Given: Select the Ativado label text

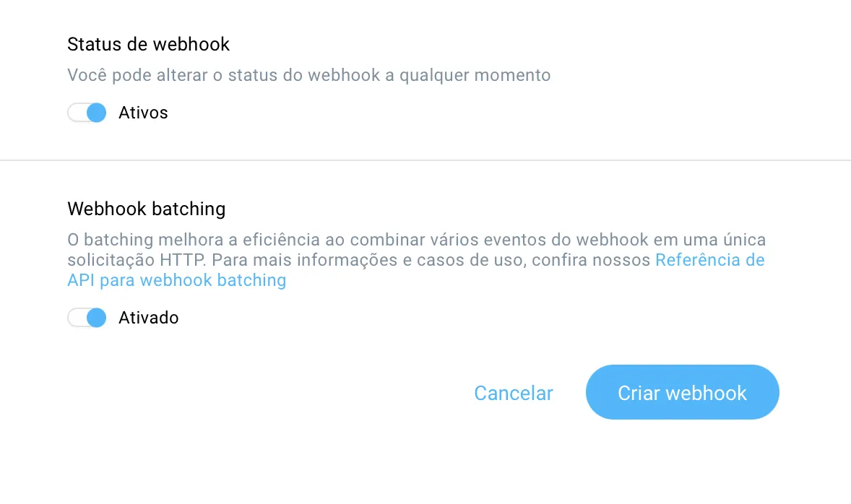Looking at the screenshot, I should (x=149, y=318).
